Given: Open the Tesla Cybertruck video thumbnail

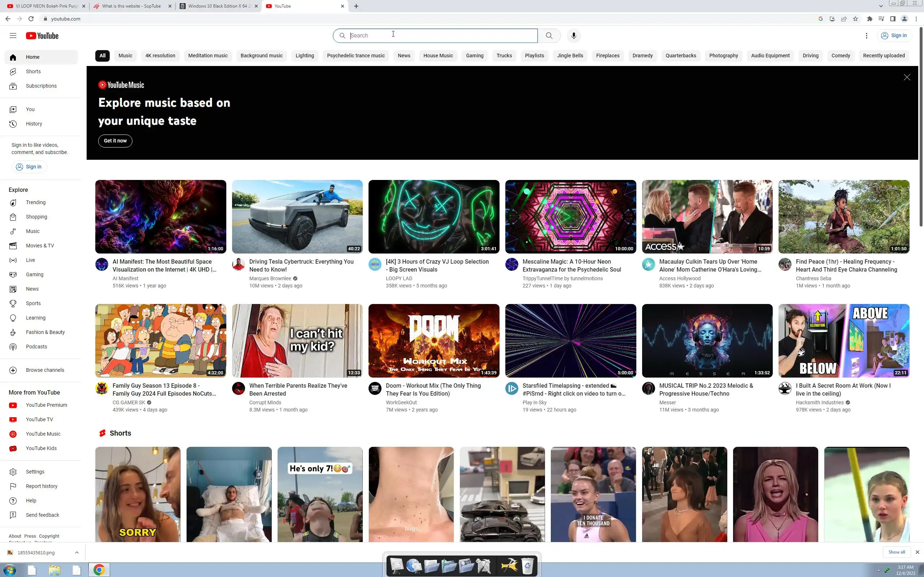Looking at the screenshot, I should pyautogui.click(x=297, y=216).
